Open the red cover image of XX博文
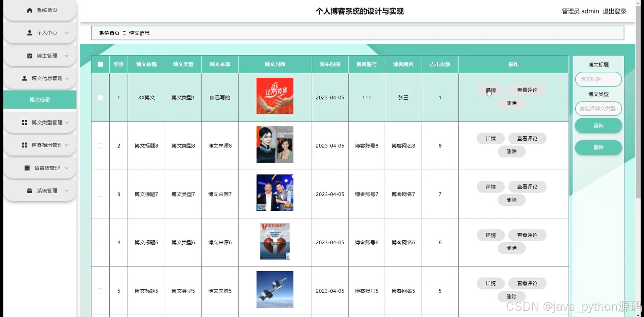This screenshot has width=644, height=317. coord(275,96)
